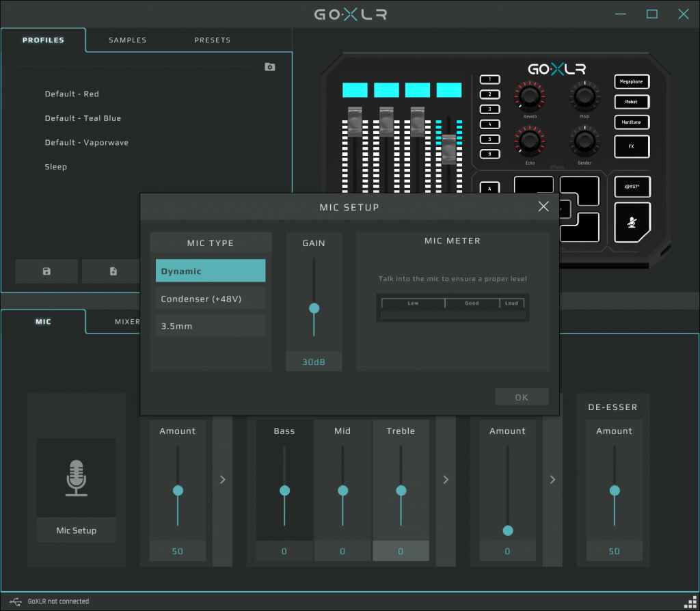Click the Bass value field

pos(284,551)
